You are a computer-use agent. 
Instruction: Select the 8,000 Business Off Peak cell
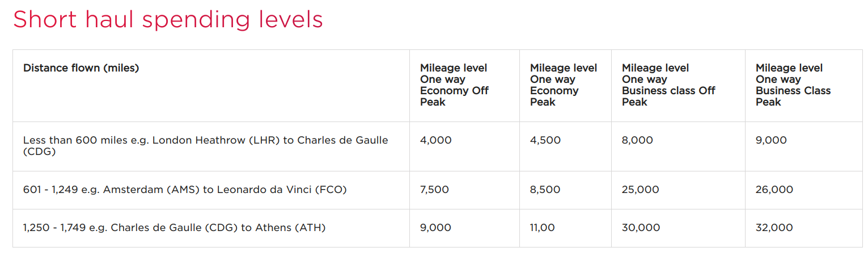637,140
